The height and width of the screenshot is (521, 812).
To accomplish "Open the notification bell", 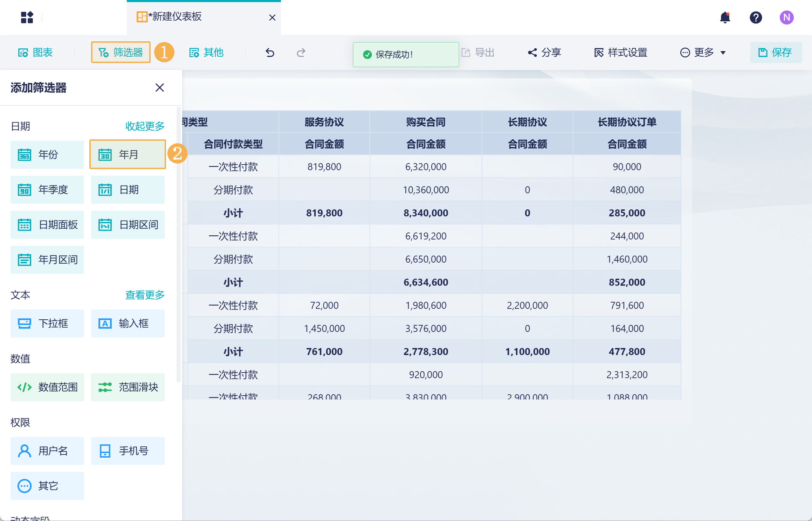I will 725,18.
